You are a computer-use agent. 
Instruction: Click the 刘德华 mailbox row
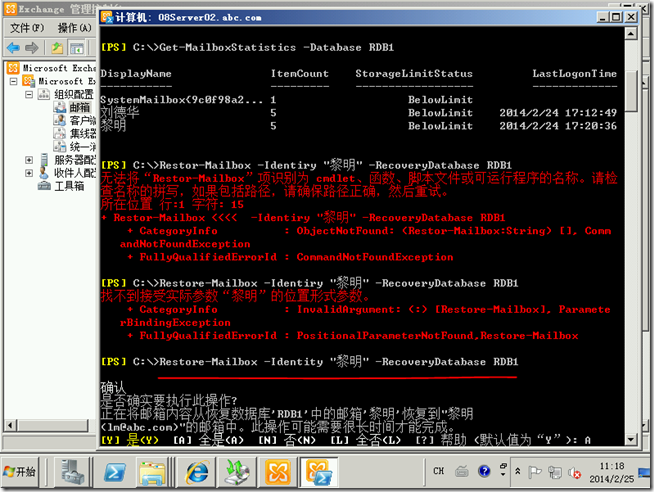(358, 113)
